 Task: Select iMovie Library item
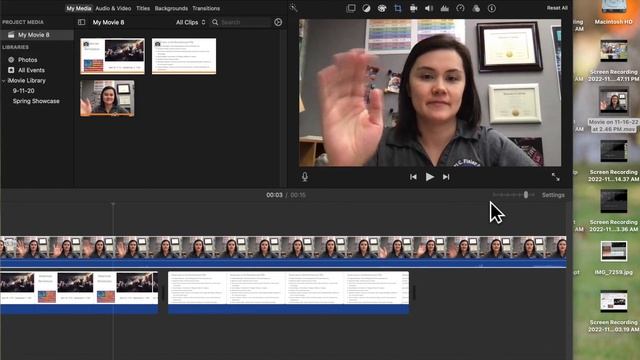click(x=27, y=81)
